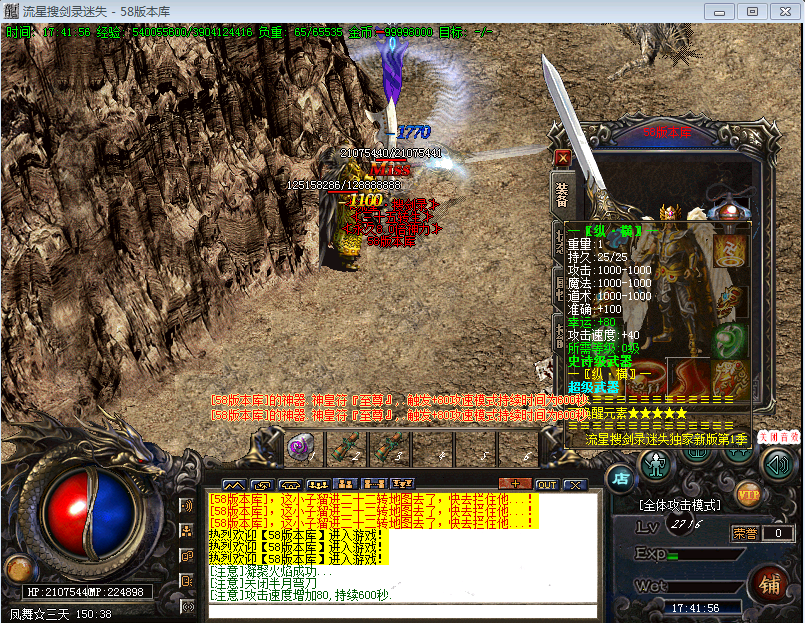Image resolution: width=805 pixels, height=623 pixels.
Task: Click the 关闭音效 sound-off label
Action: point(778,437)
